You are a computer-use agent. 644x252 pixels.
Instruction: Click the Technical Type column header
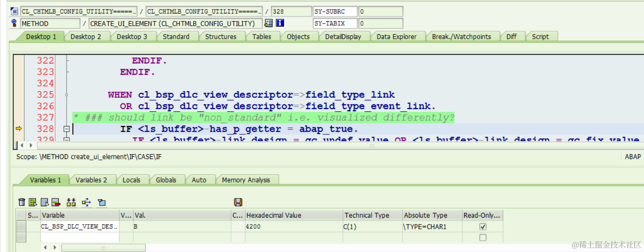coord(372,215)
